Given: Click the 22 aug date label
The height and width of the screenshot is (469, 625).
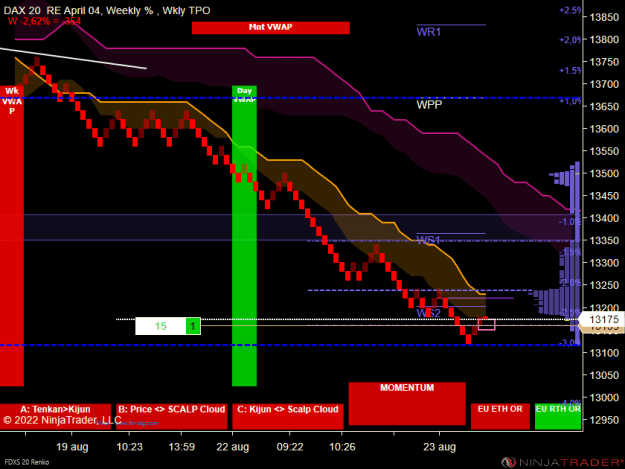Looking at the screenshot, I should [x=232, y=447].
